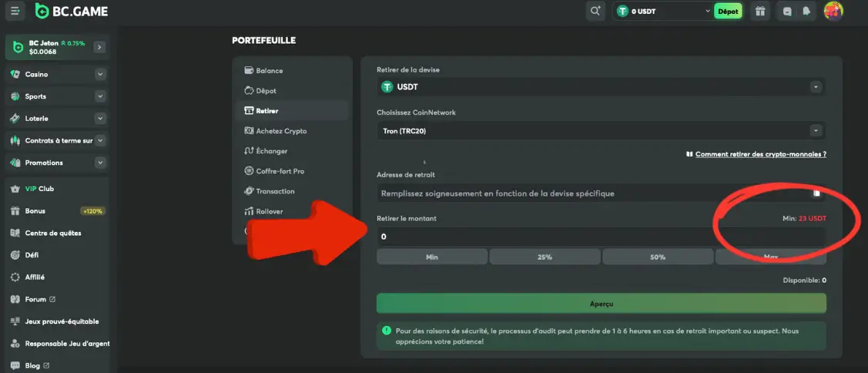
Task: Select Achetez Crypto wallet tab
Action: tap(292, 131)
